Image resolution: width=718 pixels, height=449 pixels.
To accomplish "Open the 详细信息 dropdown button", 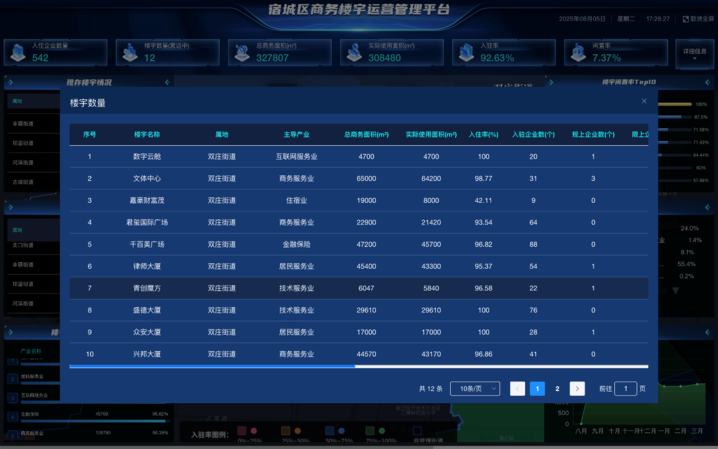I will tap(694, 54).
